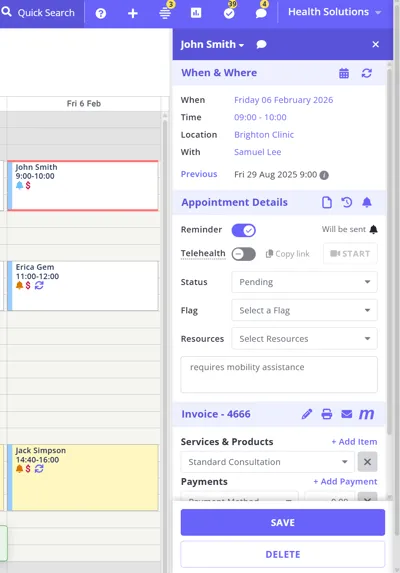
Task: Click the recurring refresh icon in When & Where
Action: 366,73
